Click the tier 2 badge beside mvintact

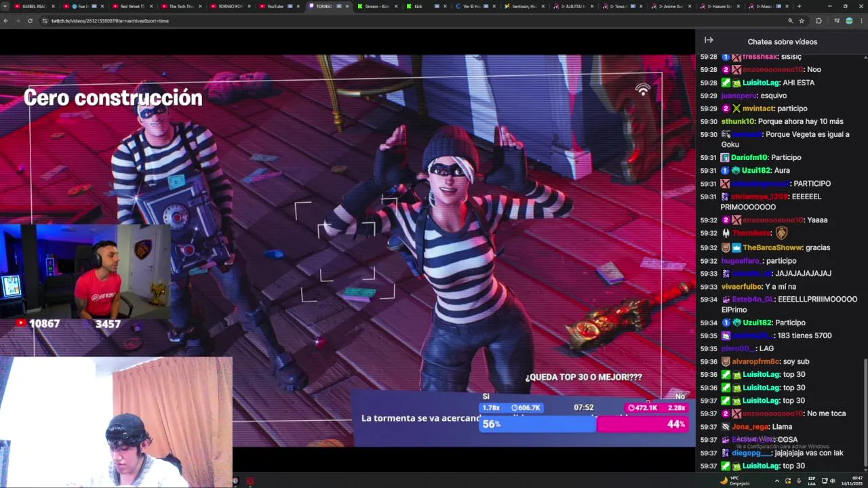point(726,108)
